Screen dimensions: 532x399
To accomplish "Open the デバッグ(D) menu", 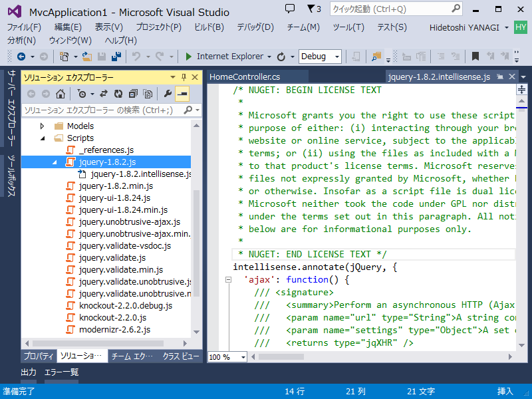I will coord(255,27).
